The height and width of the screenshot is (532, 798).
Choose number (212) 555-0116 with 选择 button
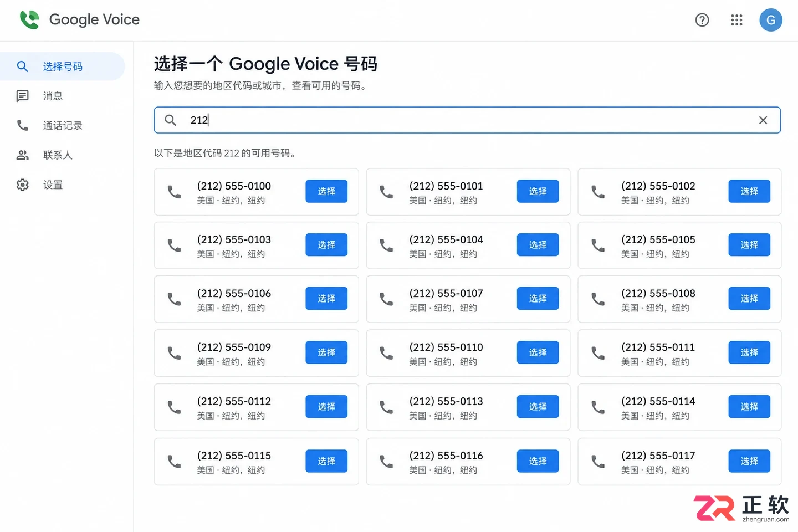point(538,461)
